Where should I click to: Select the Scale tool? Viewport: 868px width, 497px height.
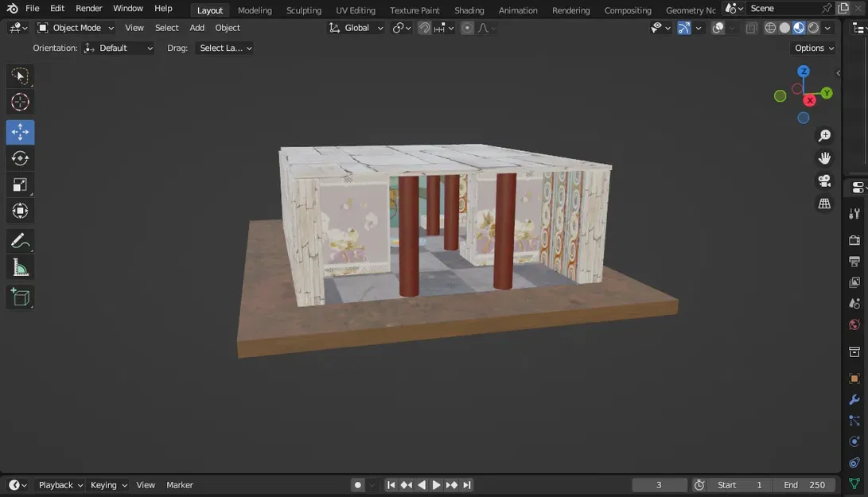tap(20, 184)
